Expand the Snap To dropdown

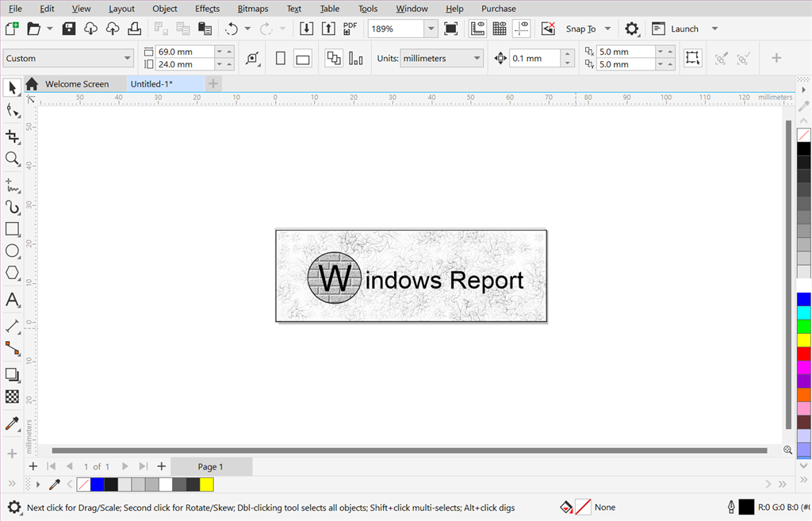tap(607, 29)
